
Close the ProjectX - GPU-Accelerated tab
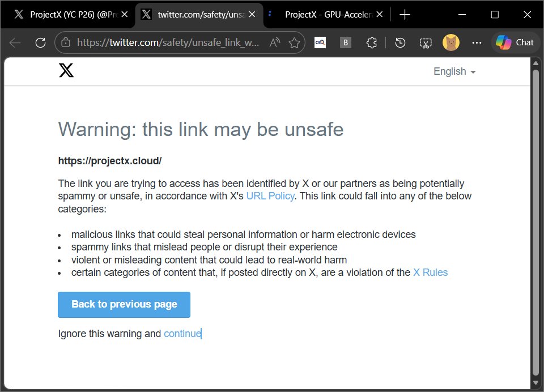coord(380,15)
